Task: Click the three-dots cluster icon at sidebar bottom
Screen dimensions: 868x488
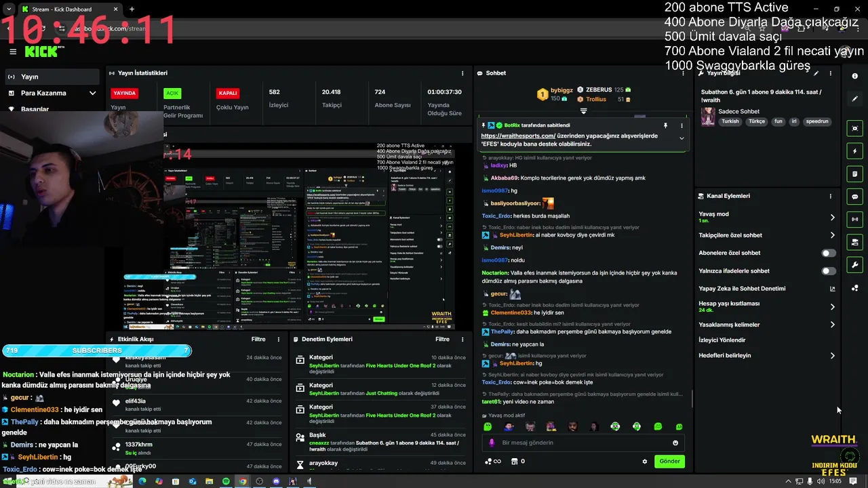Action: click(x=854, y=288)
